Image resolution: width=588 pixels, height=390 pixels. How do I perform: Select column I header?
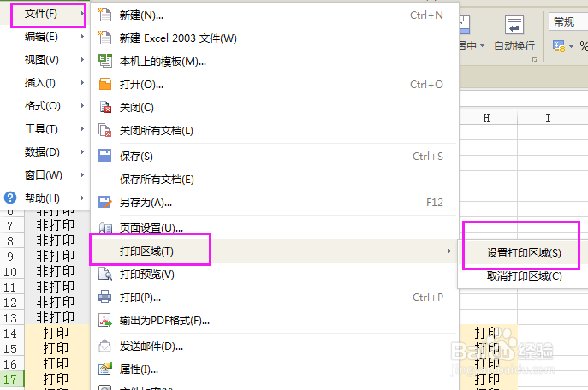[x=548, y=118]
